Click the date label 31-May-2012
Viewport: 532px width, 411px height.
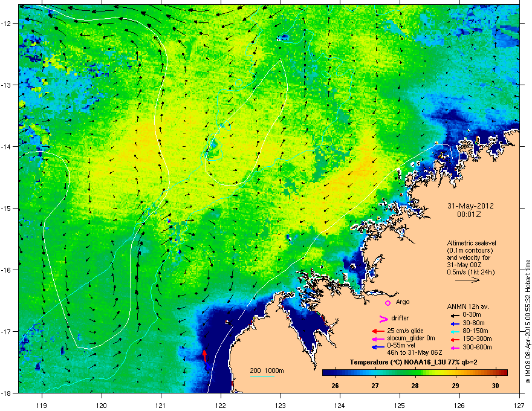click(470, 206)
